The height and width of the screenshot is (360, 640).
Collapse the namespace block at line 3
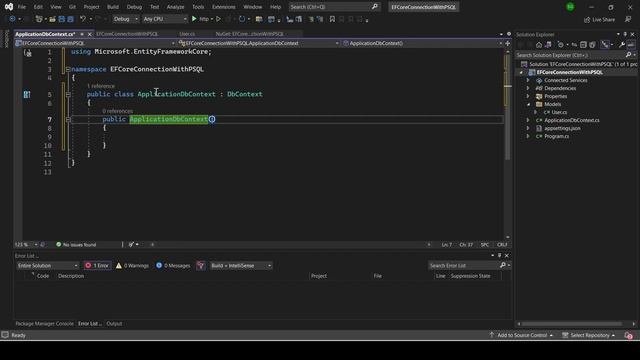coord(68,69)
